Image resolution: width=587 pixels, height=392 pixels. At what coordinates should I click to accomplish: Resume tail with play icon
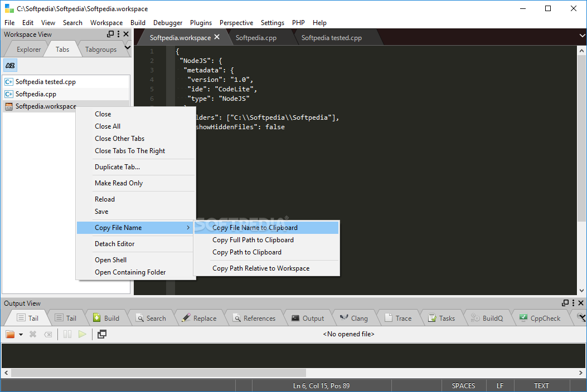tap(83, 334)
